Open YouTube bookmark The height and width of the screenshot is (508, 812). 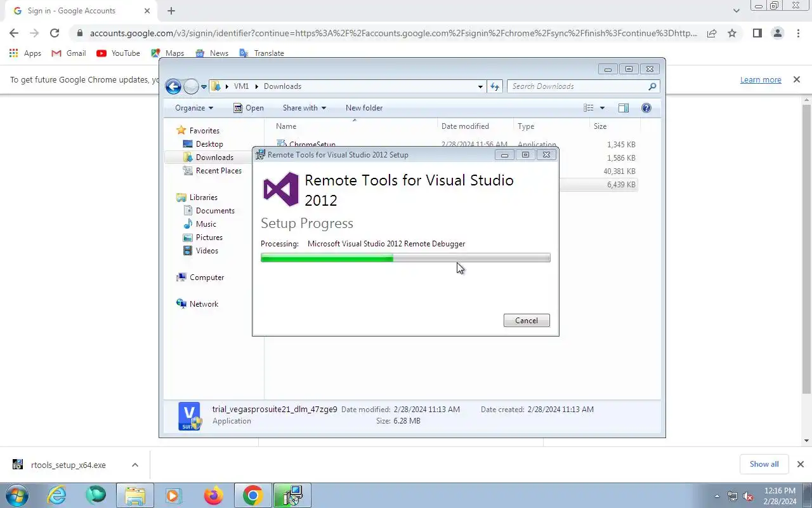click(x=118, y=53)
